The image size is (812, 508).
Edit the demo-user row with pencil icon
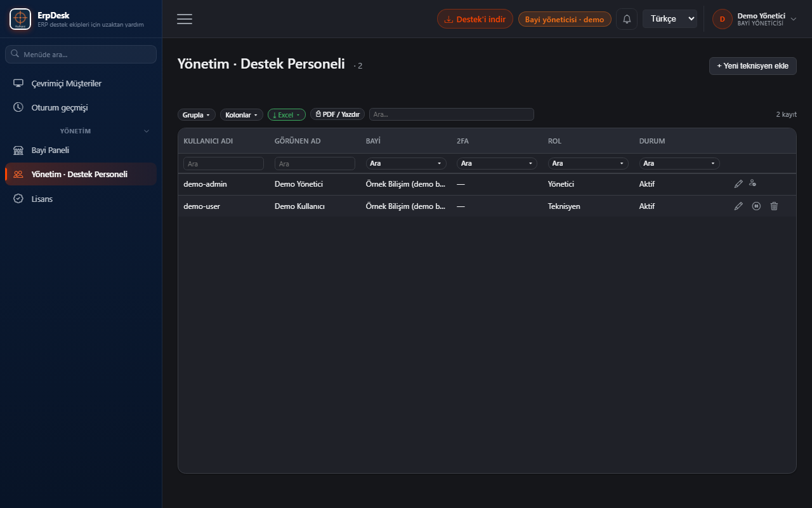(x=738, y=206)
